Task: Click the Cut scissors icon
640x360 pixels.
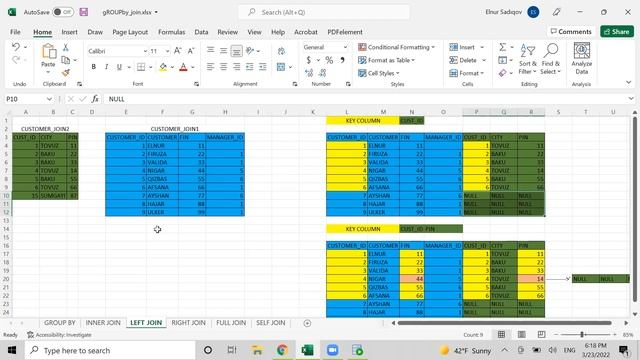Action: coord(65,48)
